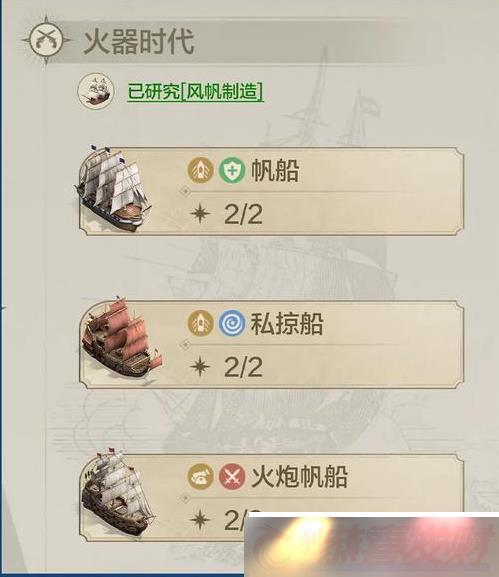Screen dimensions: 499x577
Task: Open the 已研究[风帆制造] research link
Action: click(x=195, y=91)
